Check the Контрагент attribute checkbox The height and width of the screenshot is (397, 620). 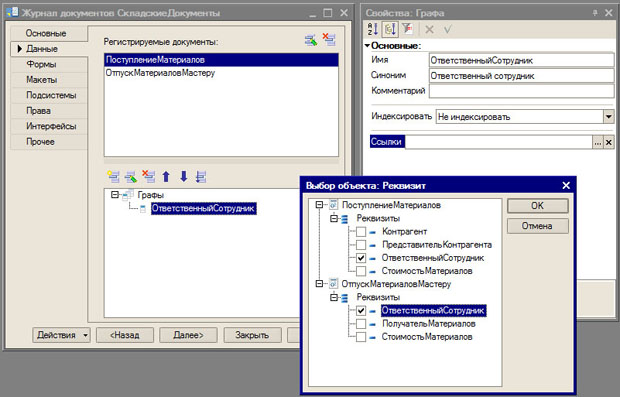pos(361,232)
